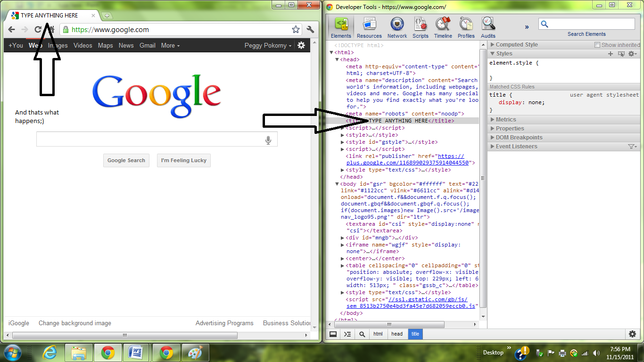Open the Network panel icon
This screenshot has width=644, height=362.
[397, 28]
